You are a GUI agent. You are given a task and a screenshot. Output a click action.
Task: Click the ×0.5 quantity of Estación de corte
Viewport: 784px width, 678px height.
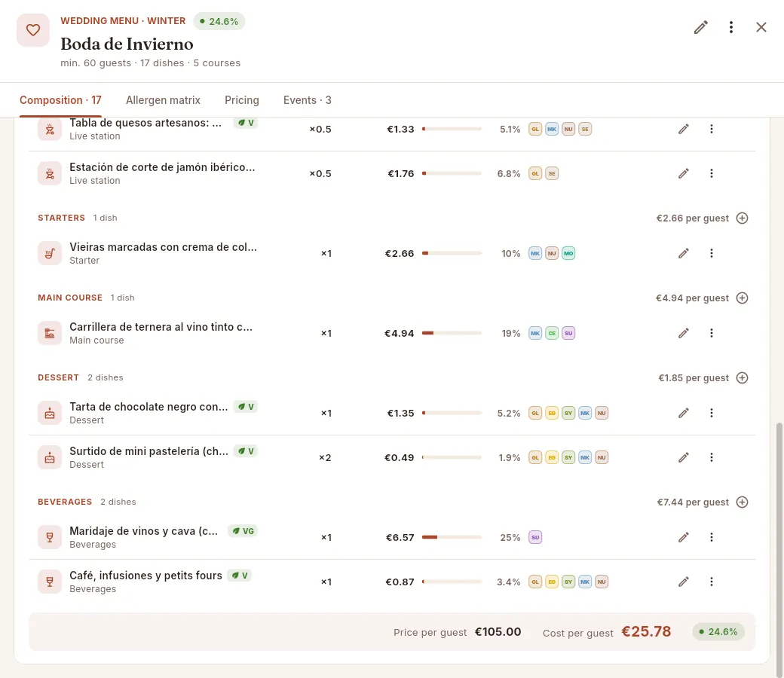click(320, 173)
